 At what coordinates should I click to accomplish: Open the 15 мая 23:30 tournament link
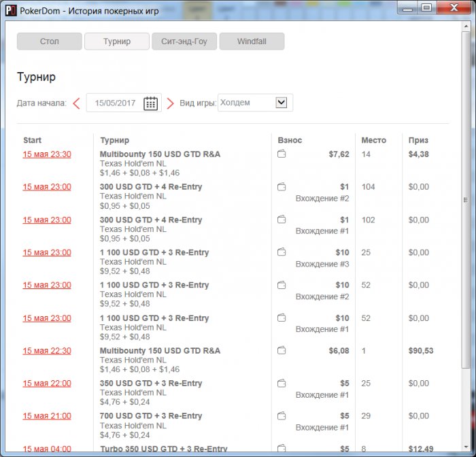click(x=47, y=154)
